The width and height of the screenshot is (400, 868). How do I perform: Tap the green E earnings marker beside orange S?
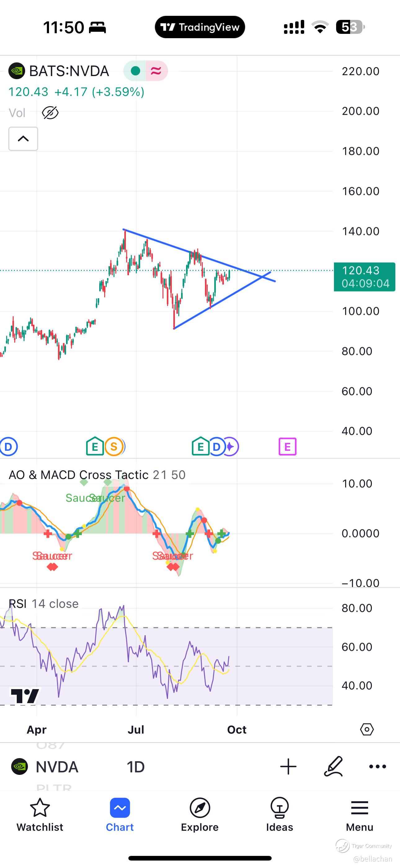[95, 446]
